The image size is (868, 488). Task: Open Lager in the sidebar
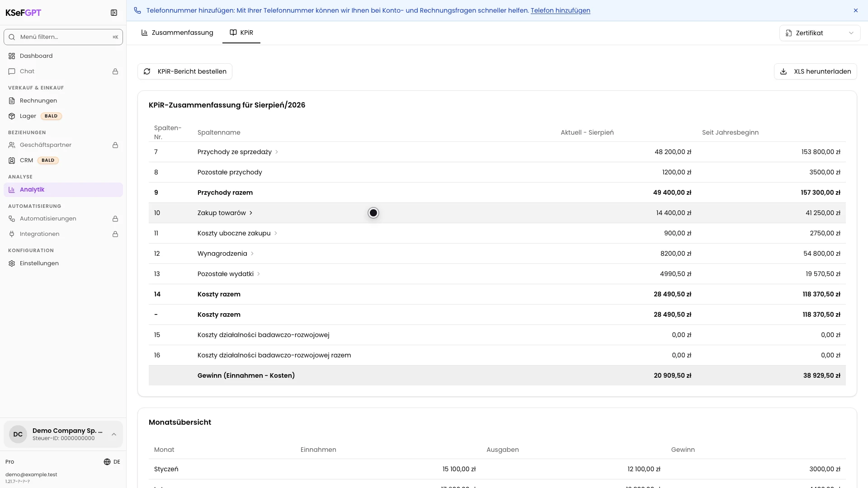click(x=63, y=116)
